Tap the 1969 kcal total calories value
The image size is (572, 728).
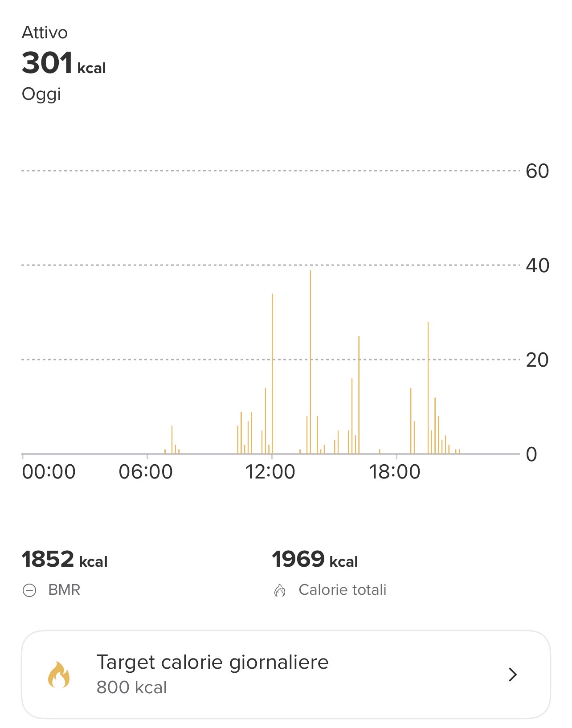tap(315, 559)
